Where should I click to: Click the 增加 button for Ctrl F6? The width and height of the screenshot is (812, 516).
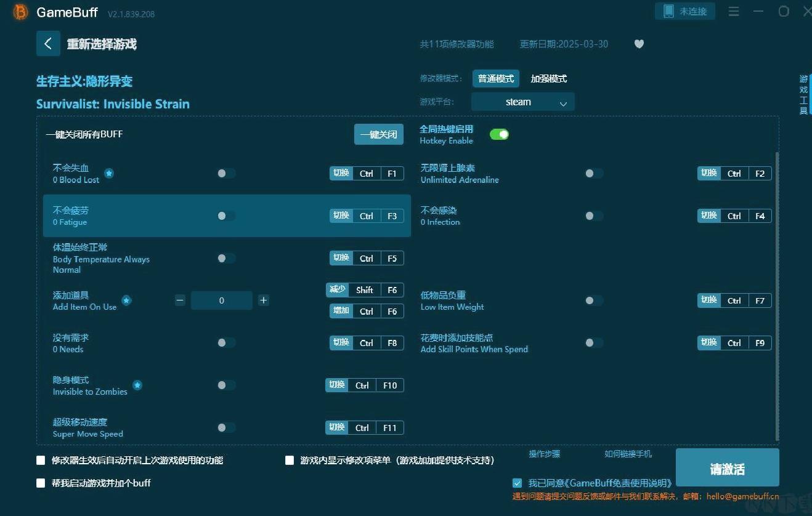click(x=341, y=311)
